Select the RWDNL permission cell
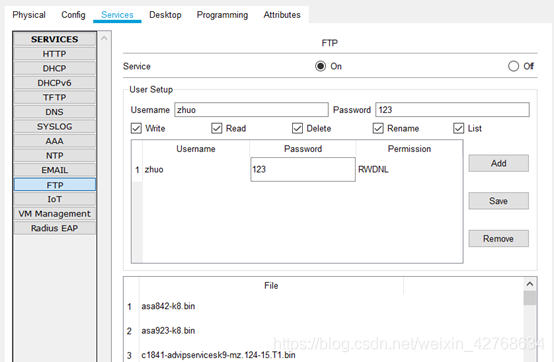 click(409, 170)
